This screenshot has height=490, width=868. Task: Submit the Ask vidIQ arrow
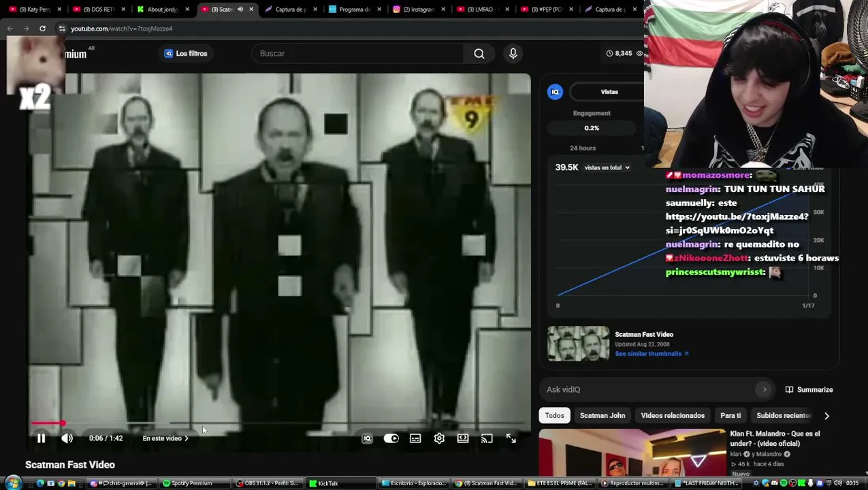tap(765, 389)
